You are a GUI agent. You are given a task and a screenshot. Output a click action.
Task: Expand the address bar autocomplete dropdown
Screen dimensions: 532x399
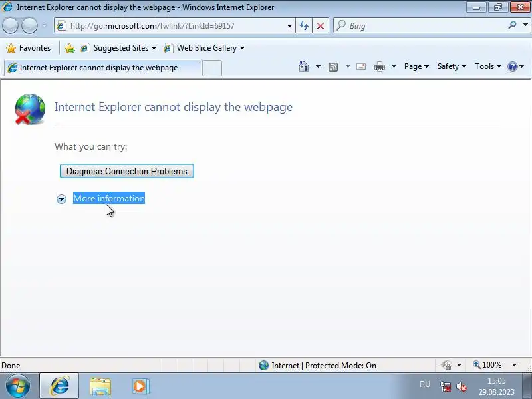tap(289, 26)
